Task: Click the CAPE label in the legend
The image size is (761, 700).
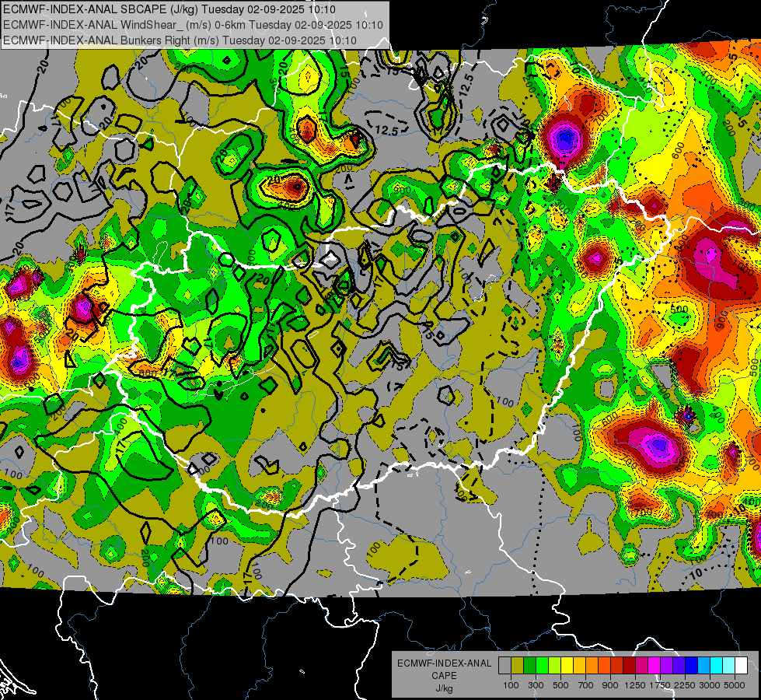Action: tap(444, 676)
